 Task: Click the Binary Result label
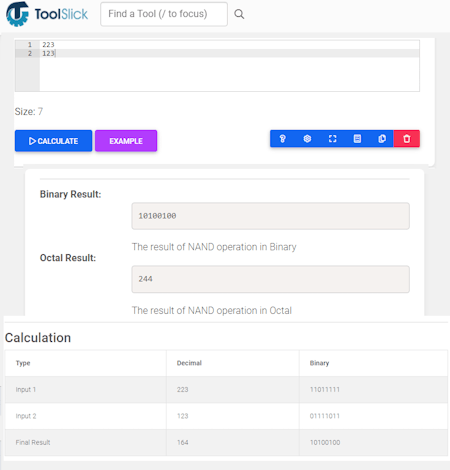point(70,194)
